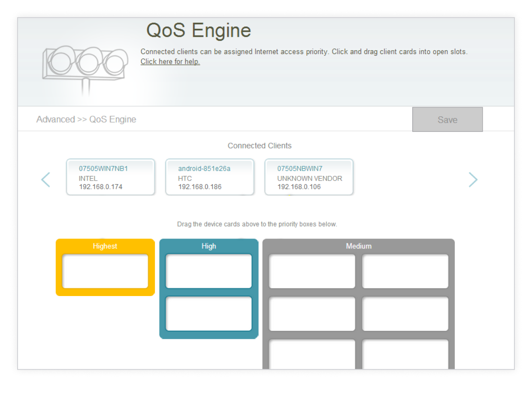Viewport: 532px width, 393px height.
Task: Select the 07505NBWIN7 unknown vendor card
Action: click(309, 177)
